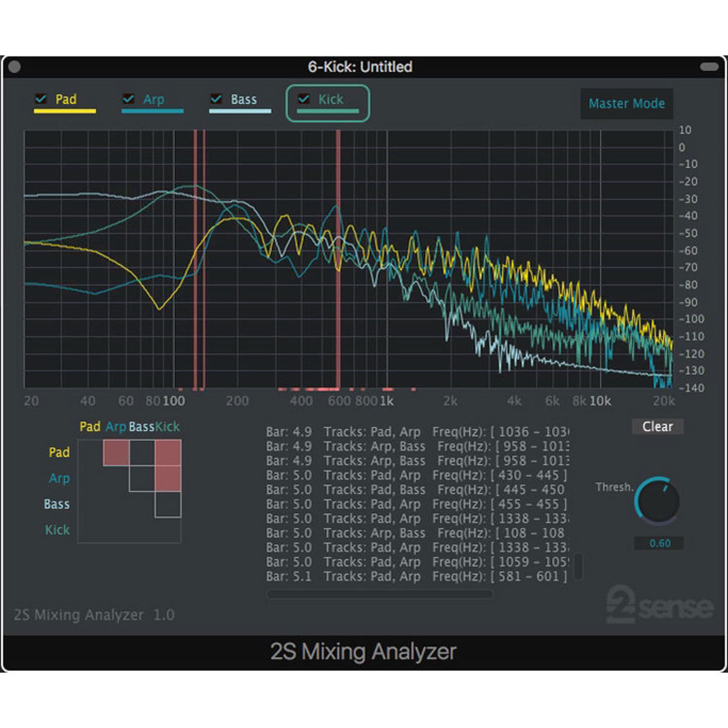Select the Pad–Arp collision matrix cell
This screenshot has height=728, width=728.
116,453
